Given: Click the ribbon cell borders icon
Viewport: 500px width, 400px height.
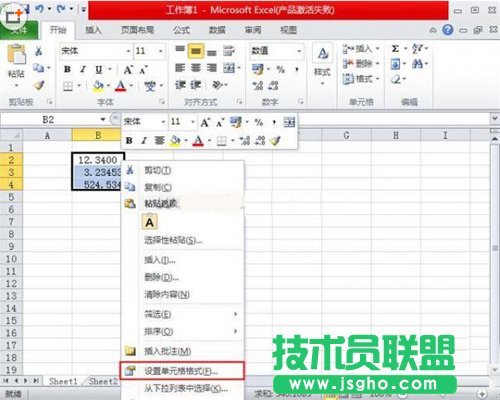Looking at the screenshot, I should pyautogui.click(x=68, y=86).
